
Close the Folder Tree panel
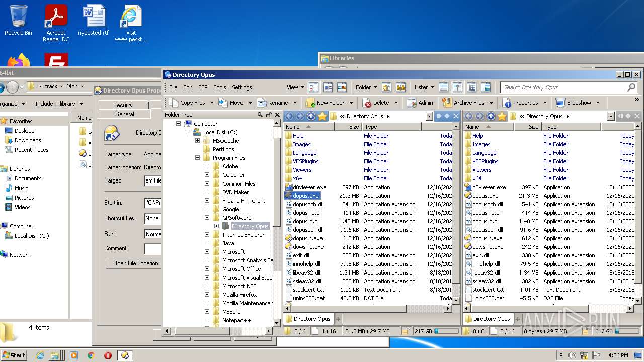277,115
